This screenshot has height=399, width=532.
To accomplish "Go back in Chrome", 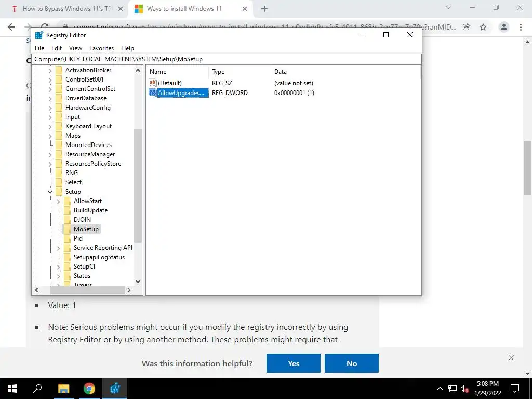I will tap(11, 27).
